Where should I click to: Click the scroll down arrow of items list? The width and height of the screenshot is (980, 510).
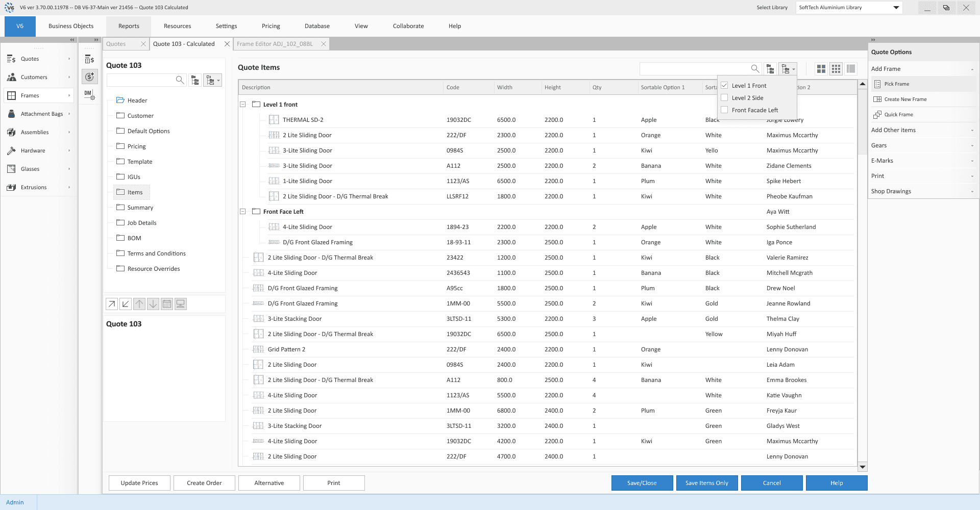[863, 467]
